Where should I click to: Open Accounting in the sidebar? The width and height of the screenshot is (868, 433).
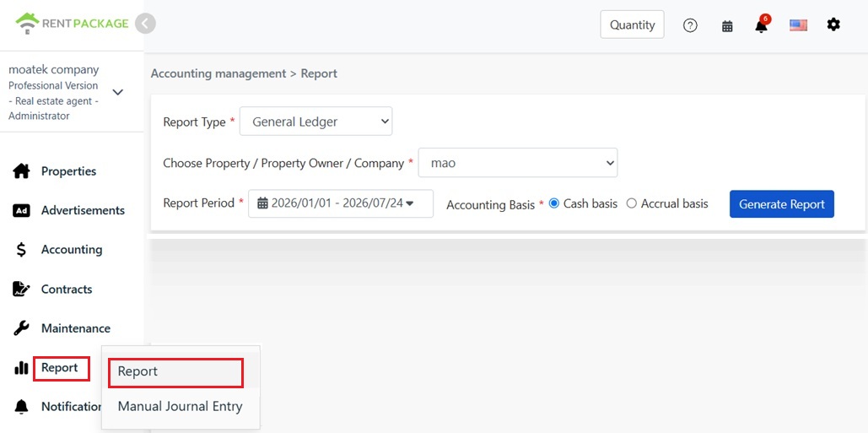(72, 250)
